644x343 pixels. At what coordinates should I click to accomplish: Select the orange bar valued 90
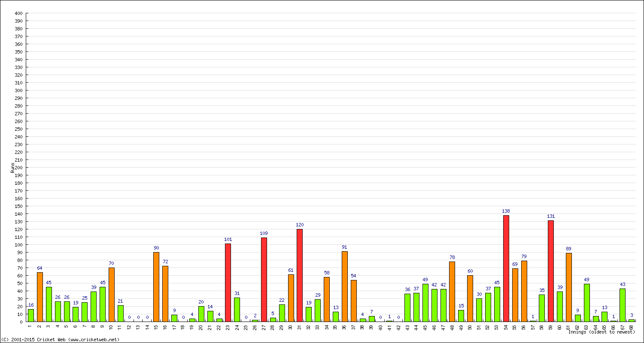(x=156, y=287)
